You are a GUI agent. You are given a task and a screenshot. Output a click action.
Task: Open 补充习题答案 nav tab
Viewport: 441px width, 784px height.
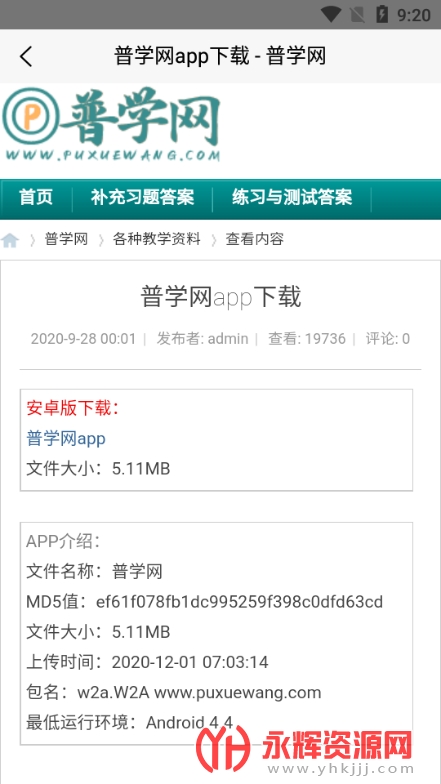click(142, 197)
